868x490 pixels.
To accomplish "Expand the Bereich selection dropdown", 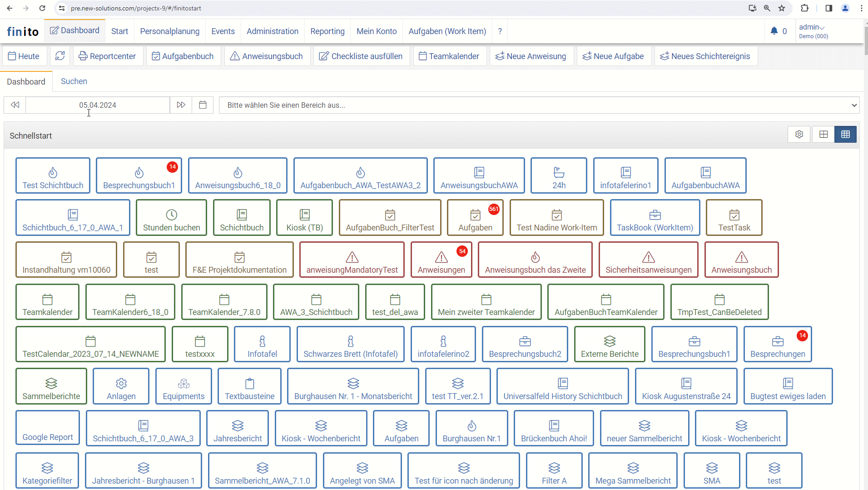I will [x=539, y=105].
